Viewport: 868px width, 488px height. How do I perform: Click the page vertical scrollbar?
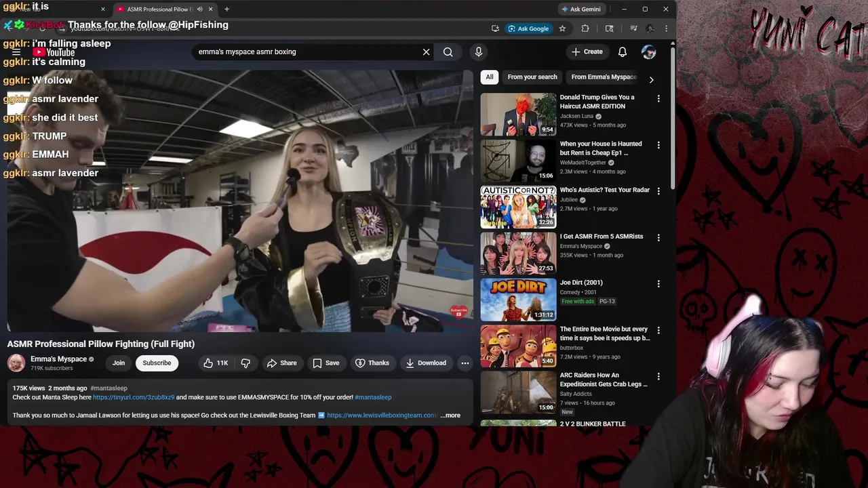[x=673, y=117]
